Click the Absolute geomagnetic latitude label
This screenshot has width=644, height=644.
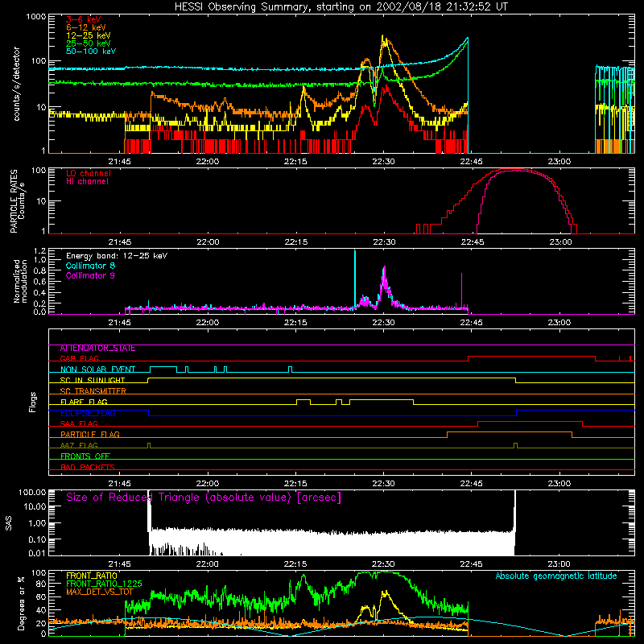[x=556, y=576]
